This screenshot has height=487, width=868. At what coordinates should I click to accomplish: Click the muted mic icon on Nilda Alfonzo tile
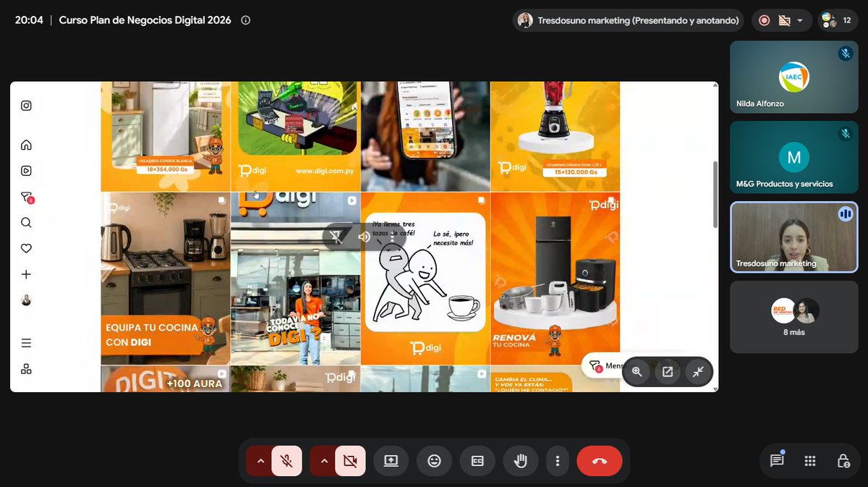point(845,54)
